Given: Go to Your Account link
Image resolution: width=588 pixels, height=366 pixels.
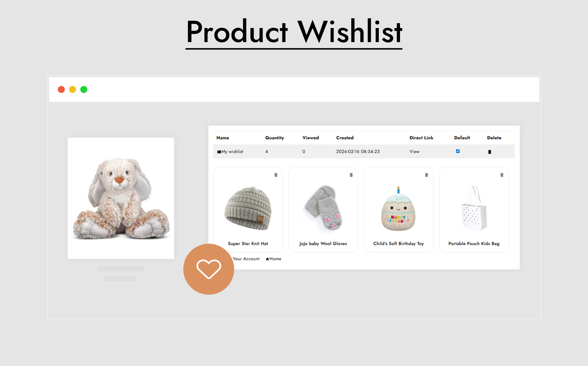Looking at the screenshot, I should [x=246, y=259].
